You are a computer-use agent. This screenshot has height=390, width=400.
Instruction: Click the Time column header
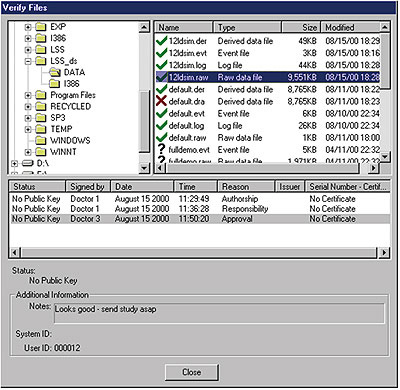coord(195,187)
